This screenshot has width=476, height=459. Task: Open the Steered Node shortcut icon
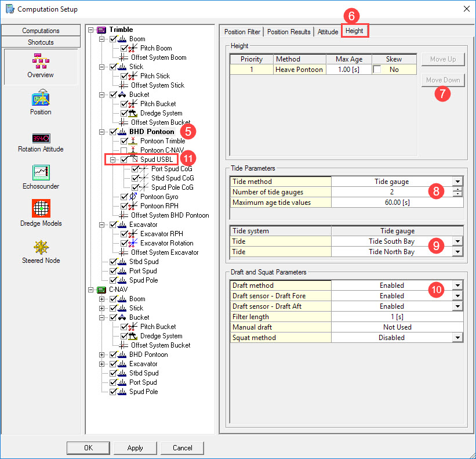(x=41, y=247)
